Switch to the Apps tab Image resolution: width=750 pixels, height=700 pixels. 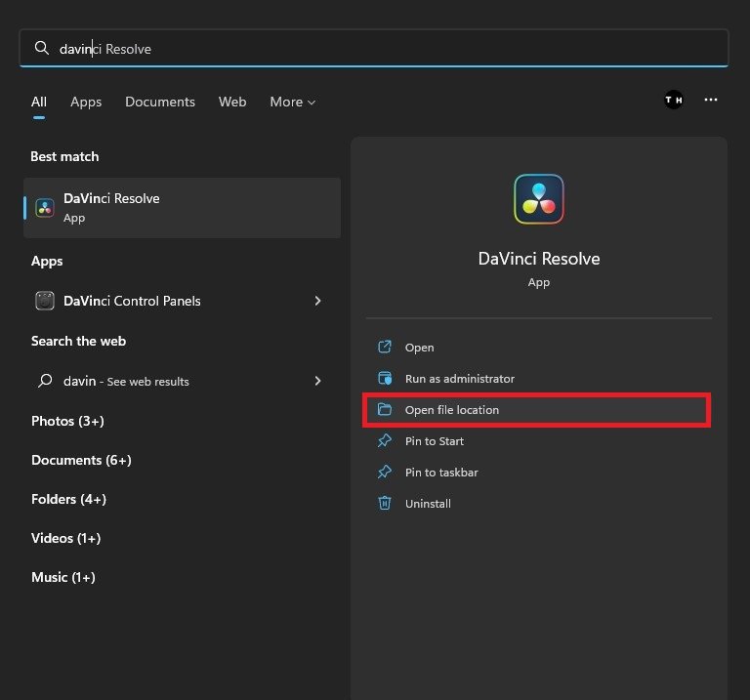(86, 102)
